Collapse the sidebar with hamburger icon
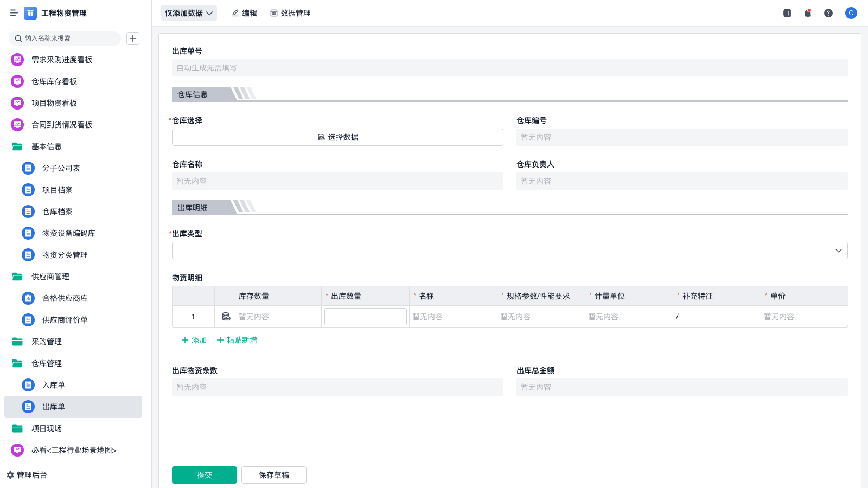868x488 pixels. coord(14,13)
